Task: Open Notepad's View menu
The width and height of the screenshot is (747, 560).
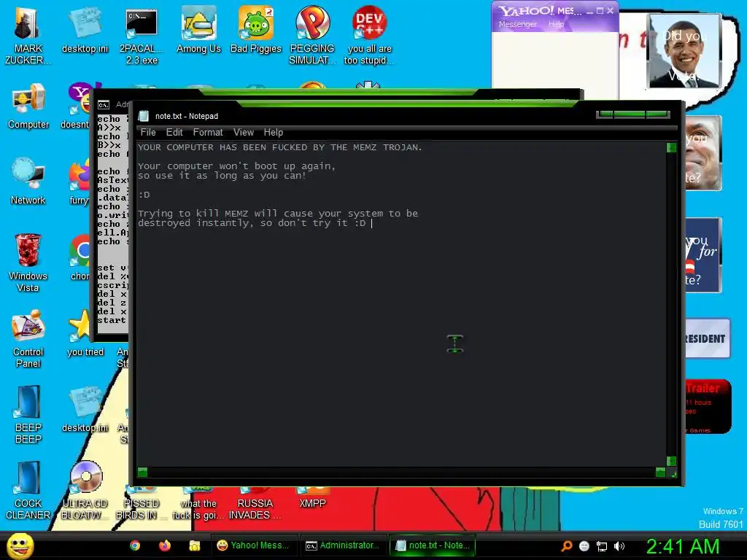Action: 244,133
